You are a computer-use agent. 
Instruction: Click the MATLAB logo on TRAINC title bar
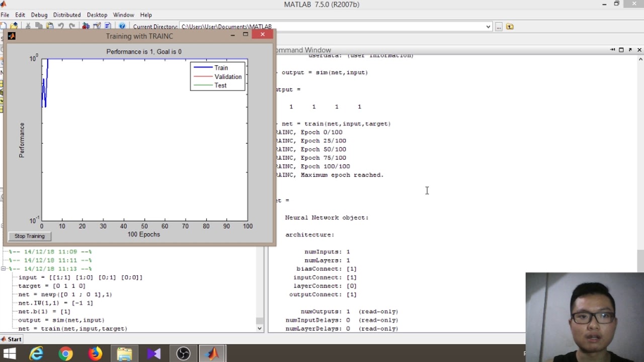pos(12,36)
